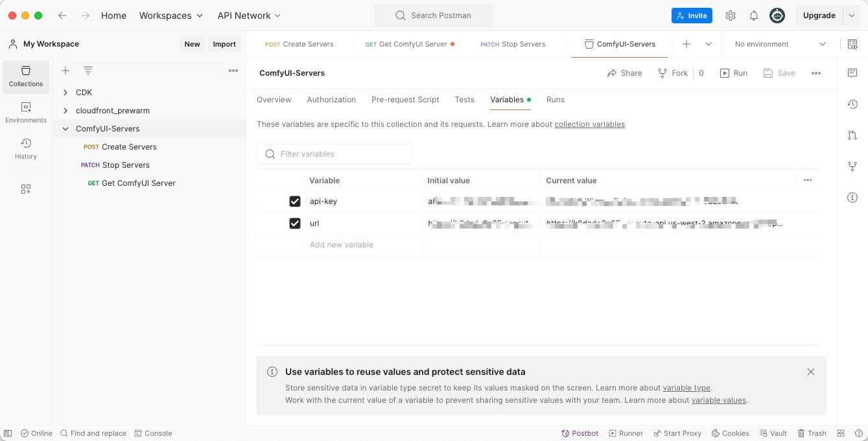Open Vault in the status bar

click(x=773, y=433)
